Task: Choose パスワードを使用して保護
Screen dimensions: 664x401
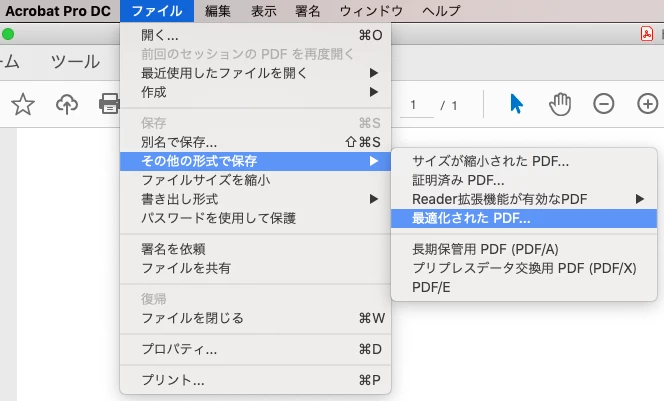Action: point(255,218)
